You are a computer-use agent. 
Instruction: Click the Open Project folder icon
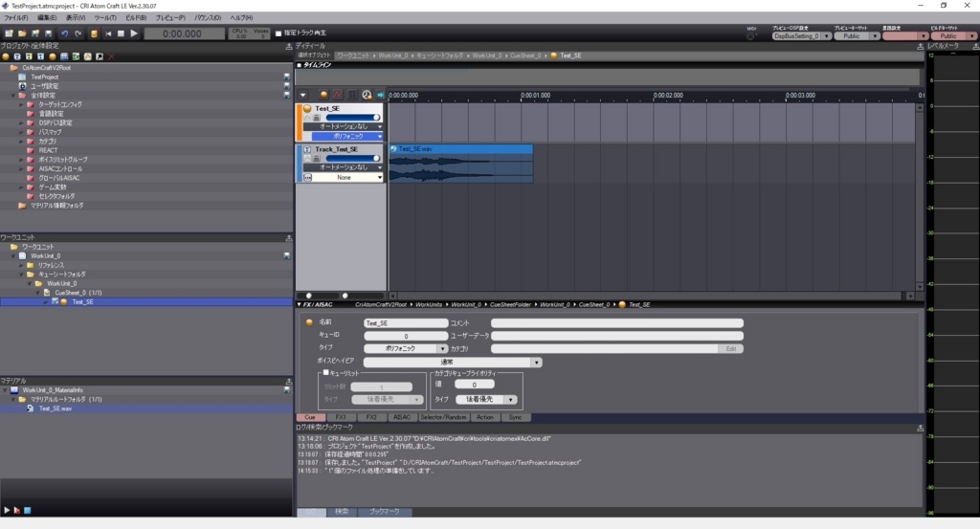click(x=22, y=33)
